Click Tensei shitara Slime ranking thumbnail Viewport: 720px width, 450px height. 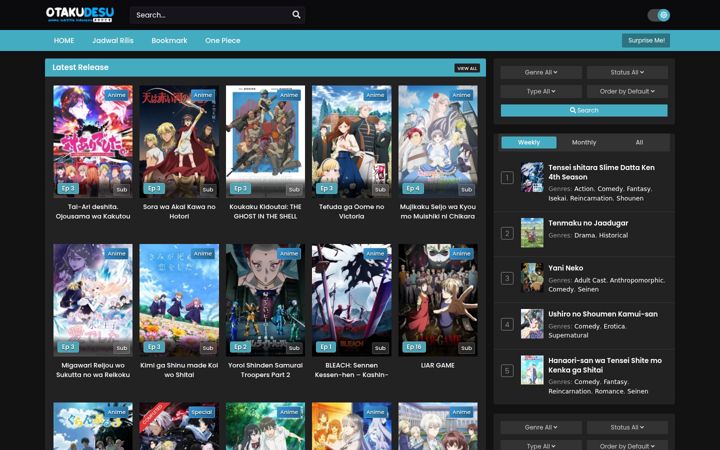coord(532,177)
